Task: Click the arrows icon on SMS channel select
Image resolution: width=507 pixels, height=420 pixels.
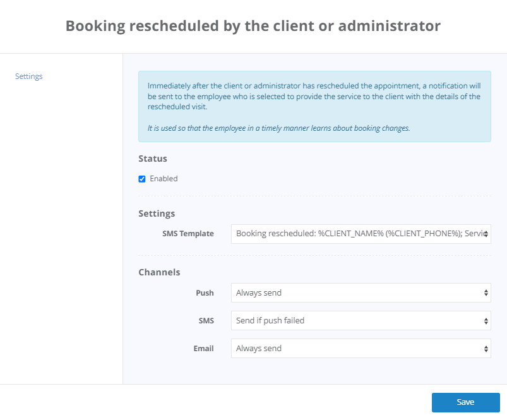Action: pyautogui.click(x=486, y=321)
